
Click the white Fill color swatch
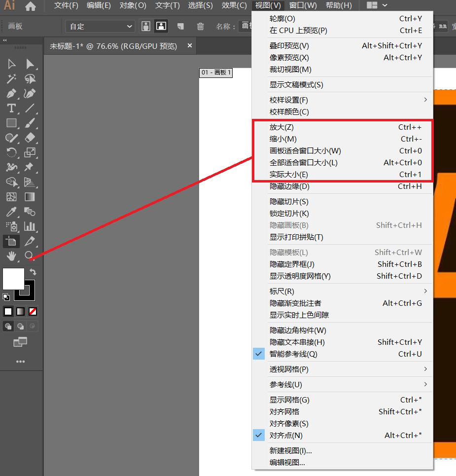point(13,279)
